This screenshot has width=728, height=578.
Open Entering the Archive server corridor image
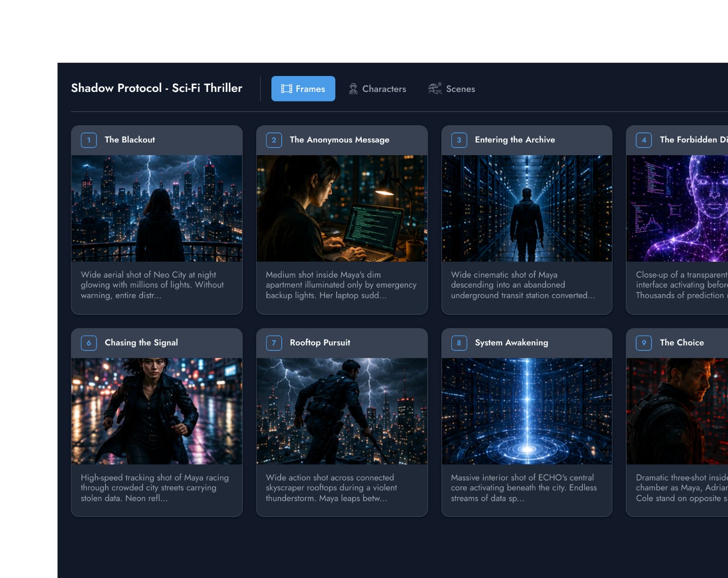click(527, 208)
